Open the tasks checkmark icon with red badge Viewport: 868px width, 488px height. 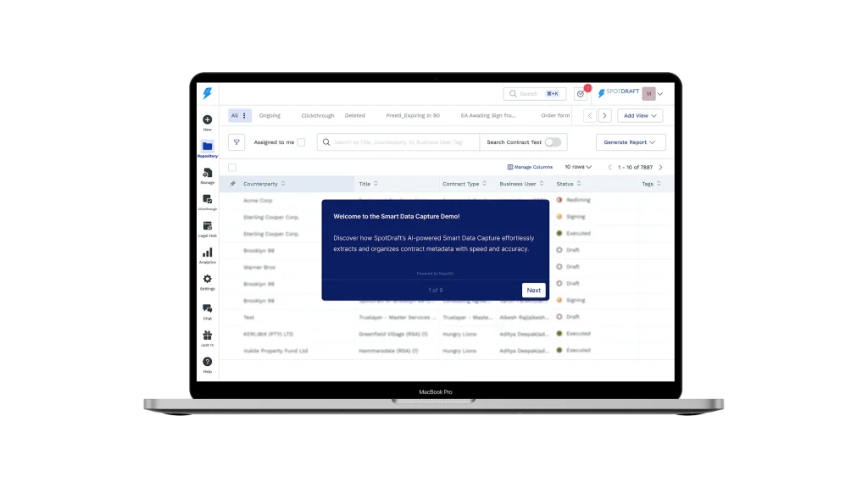pos(580,93)
